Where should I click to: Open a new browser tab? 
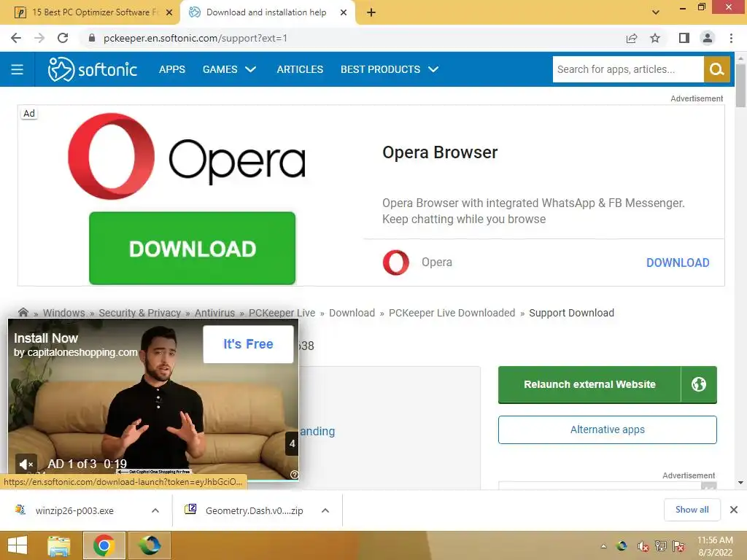371,12
